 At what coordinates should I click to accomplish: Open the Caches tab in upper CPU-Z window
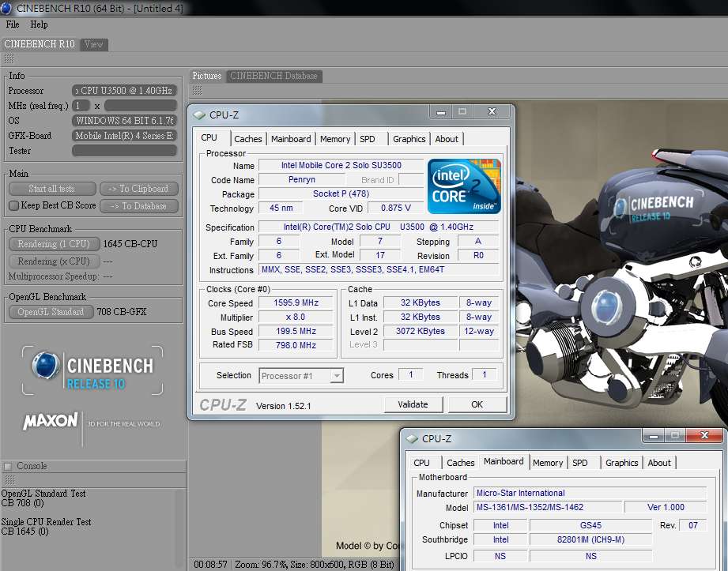click(248, 139)
